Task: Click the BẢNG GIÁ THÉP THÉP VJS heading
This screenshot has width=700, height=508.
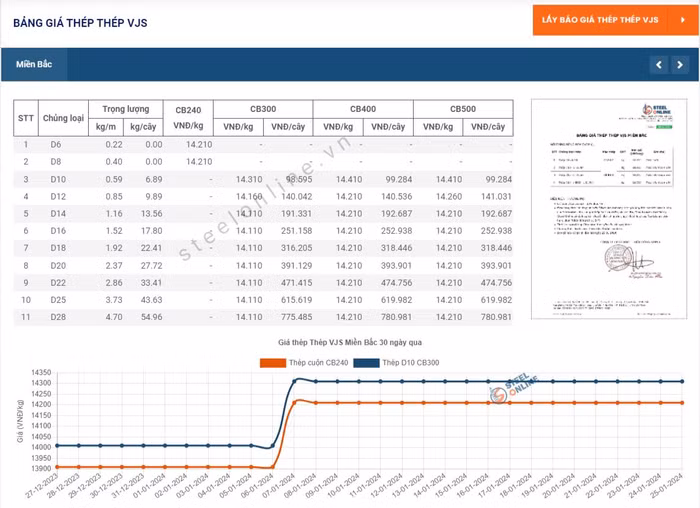Action: [80, 22]
